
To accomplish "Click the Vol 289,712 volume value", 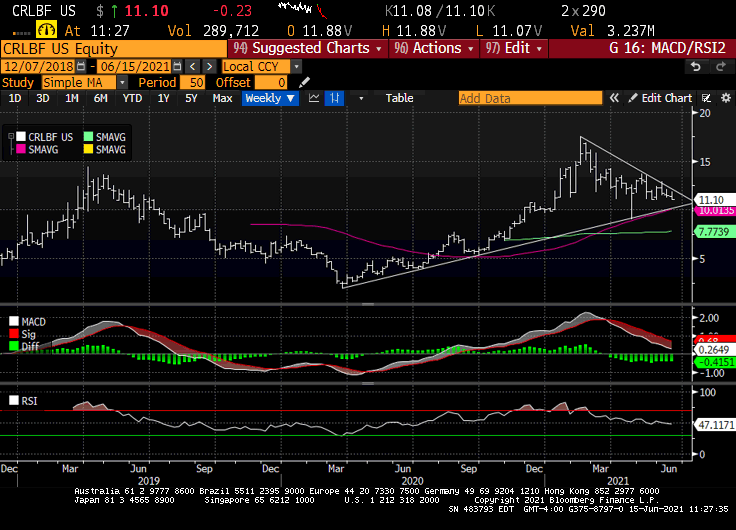I will coord(214,31).
